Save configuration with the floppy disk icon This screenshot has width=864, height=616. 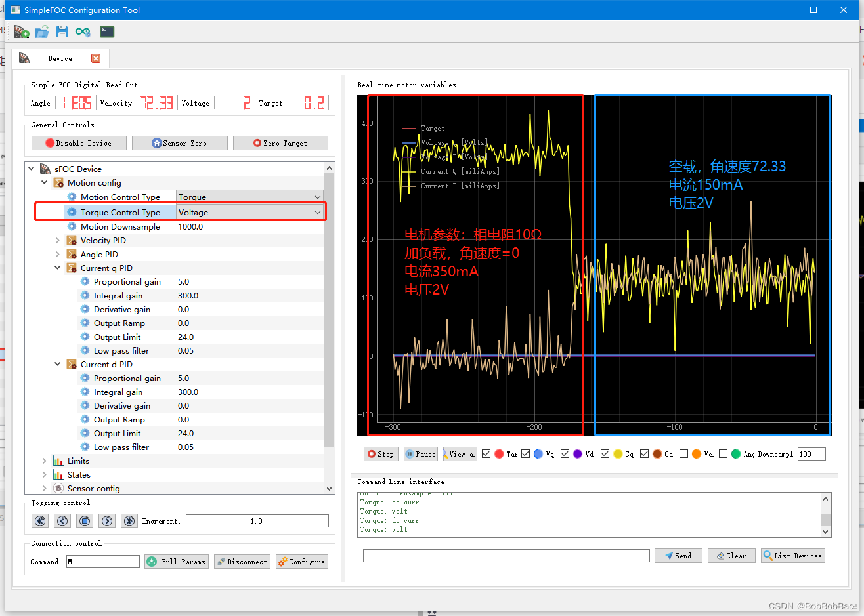(62, 31)
